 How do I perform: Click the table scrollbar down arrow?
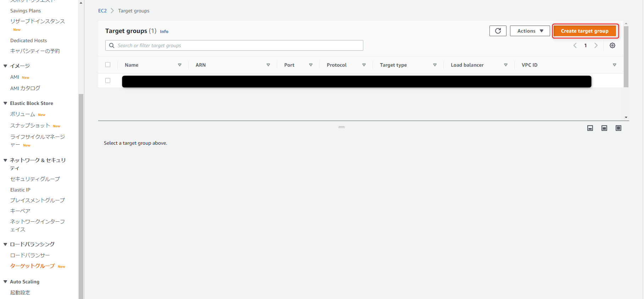[x=626, y=117]
